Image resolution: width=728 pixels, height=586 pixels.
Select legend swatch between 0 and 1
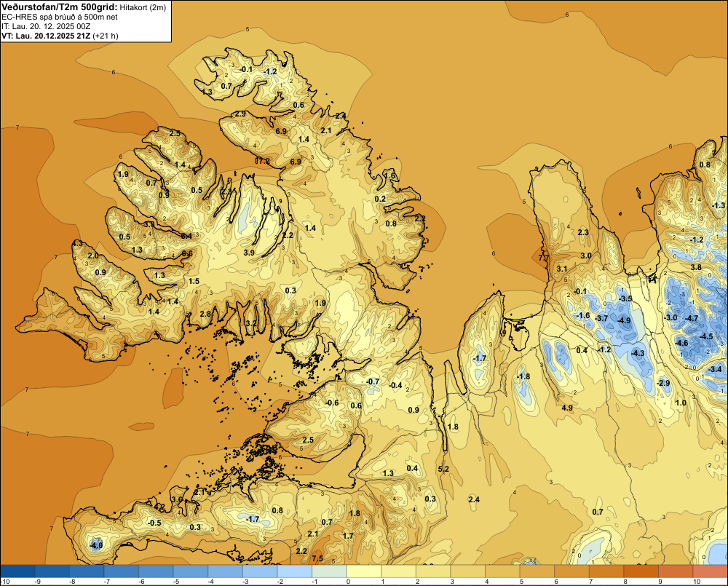[364, 571]
